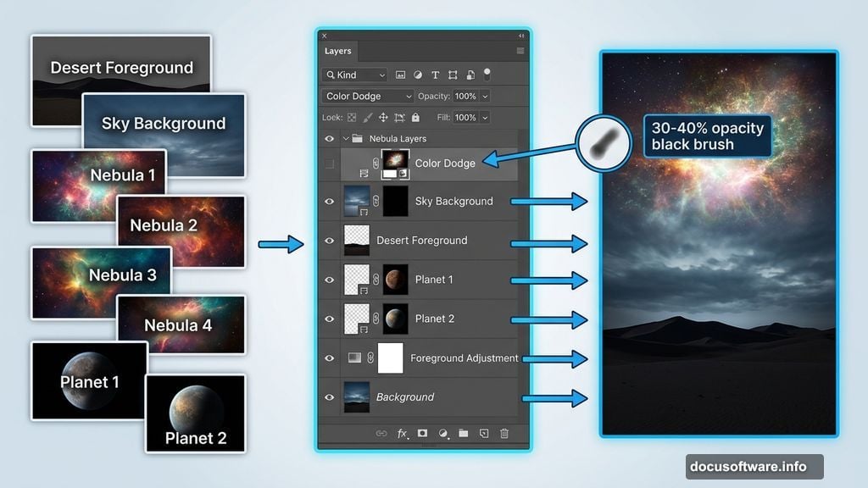
Task: Click the Lock Position icon in the Lock row
Action: 384,118
